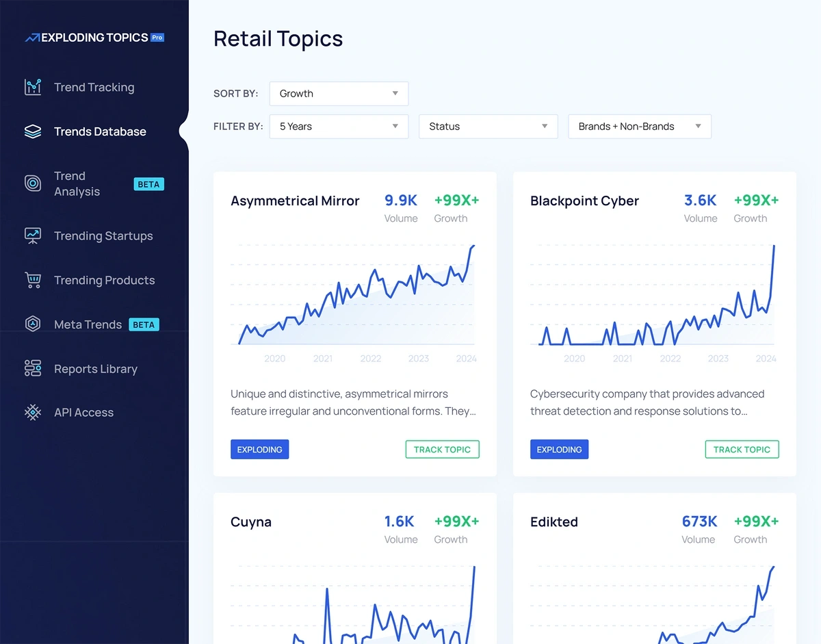The image size is (821, 644).
Task: Click Asymmetrical Mirror +99X+ growth value
Action: click(x=456, y=201)
